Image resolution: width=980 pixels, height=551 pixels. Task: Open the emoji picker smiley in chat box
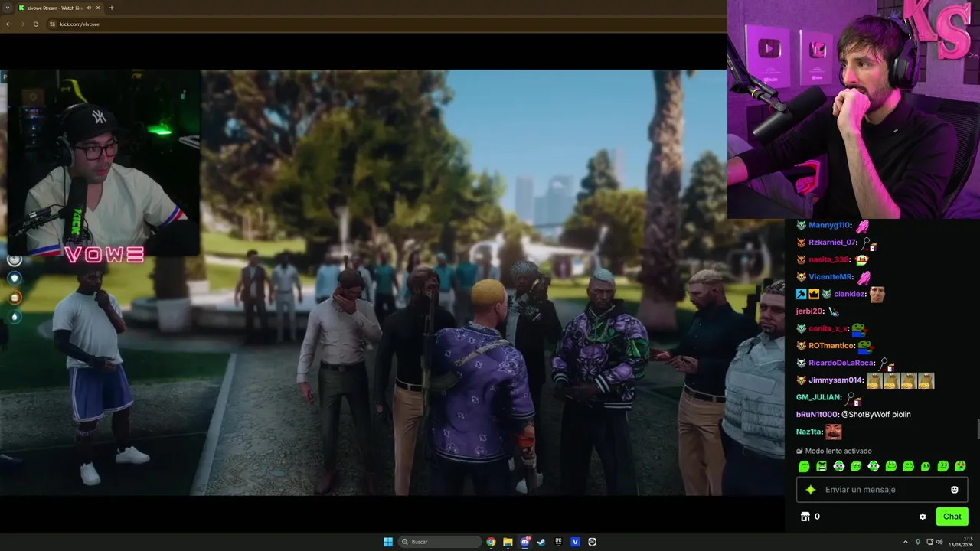point(955,490)
